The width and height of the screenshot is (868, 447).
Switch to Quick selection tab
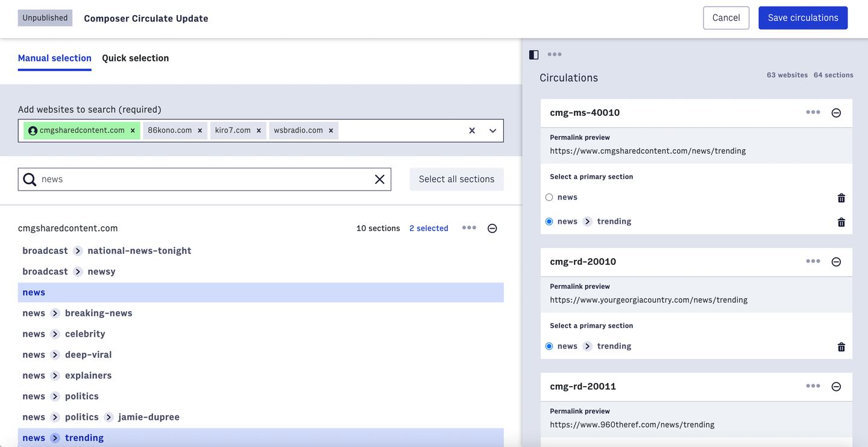135,58
